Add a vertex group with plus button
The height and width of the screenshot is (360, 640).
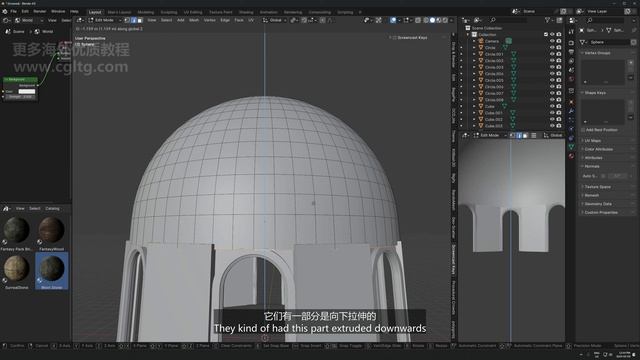pyautogui.click(x=631, y=62)
